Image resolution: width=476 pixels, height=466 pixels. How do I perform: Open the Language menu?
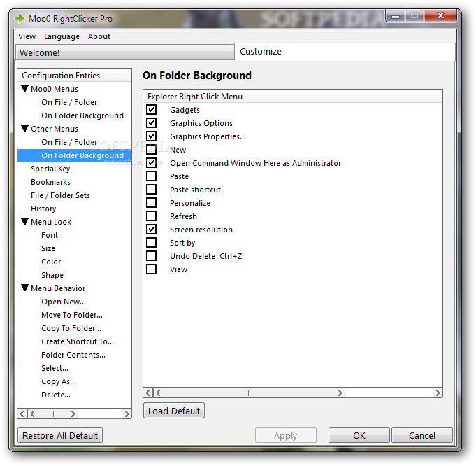[x=62, y=36]
